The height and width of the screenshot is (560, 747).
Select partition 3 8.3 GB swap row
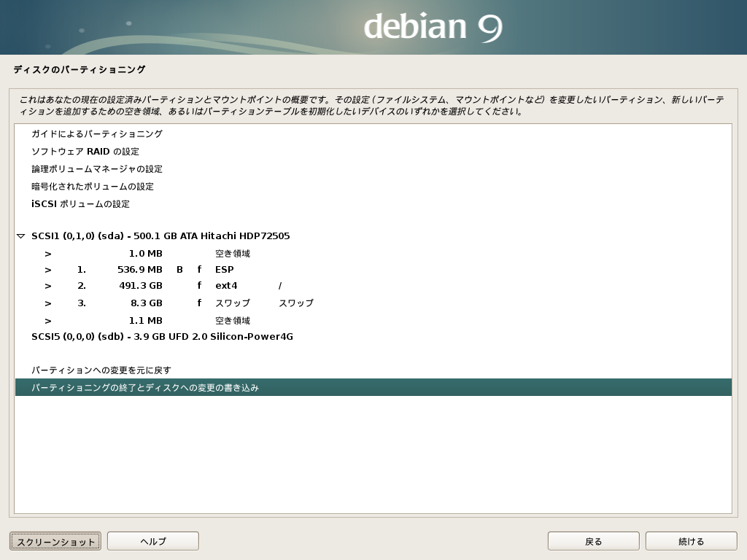click(373, 303)
